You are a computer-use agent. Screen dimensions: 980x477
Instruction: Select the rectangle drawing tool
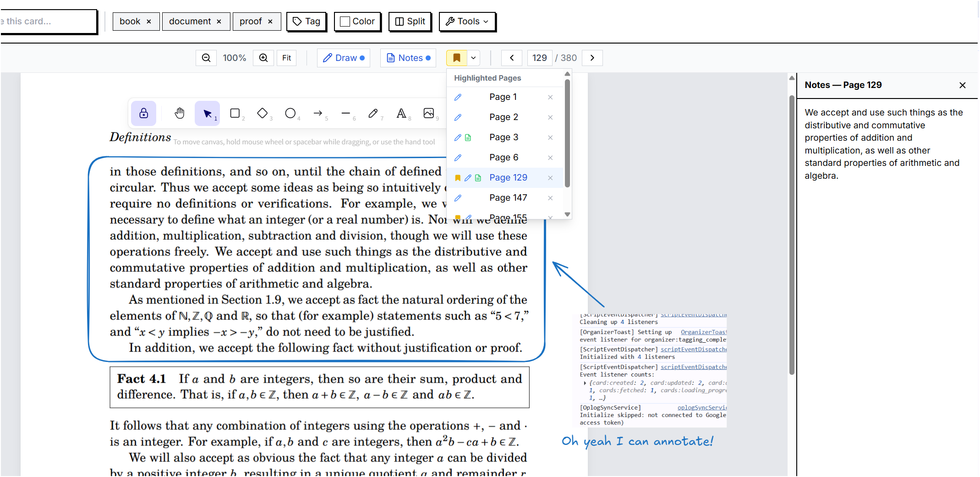(235, 113)
